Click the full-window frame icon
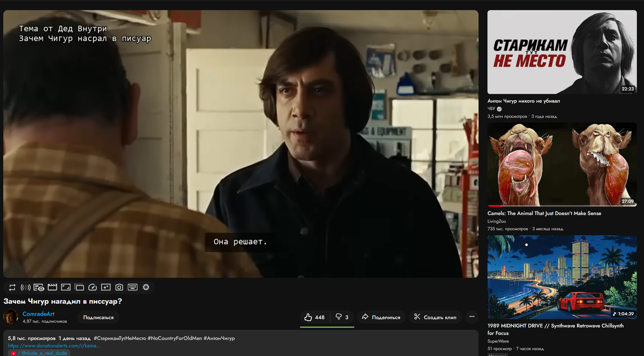 pyautogui.click(x=66, y=287)
